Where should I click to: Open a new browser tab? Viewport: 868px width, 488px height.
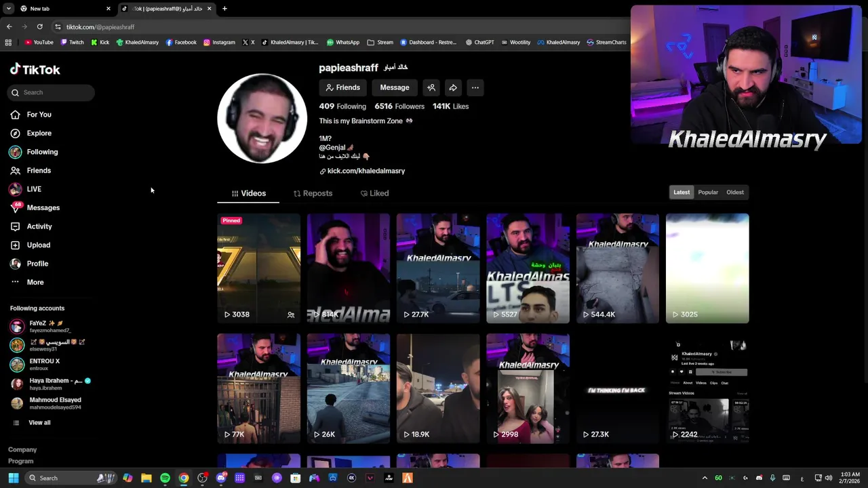click(x=224, y=9)
